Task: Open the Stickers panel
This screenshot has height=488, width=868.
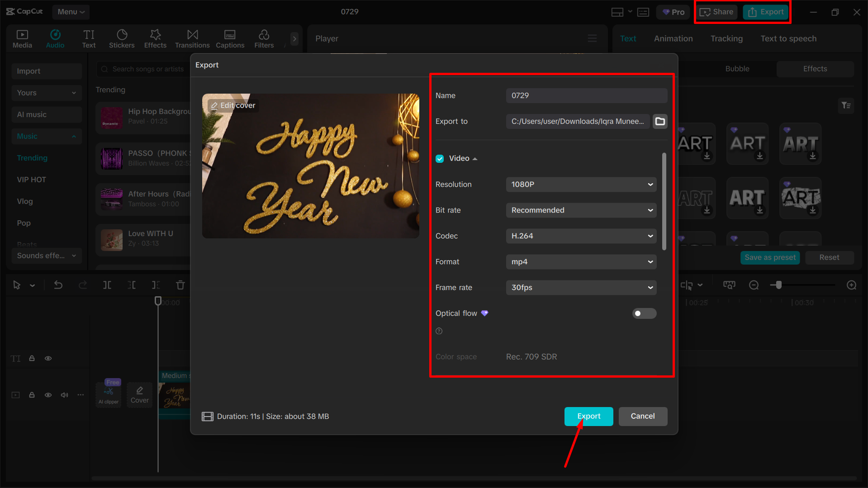Action: 122,38
